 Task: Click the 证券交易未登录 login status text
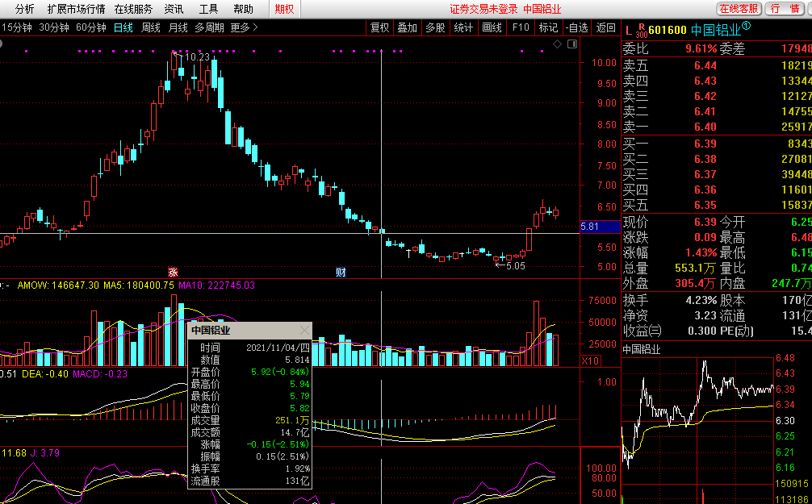(x=483, y=9)
